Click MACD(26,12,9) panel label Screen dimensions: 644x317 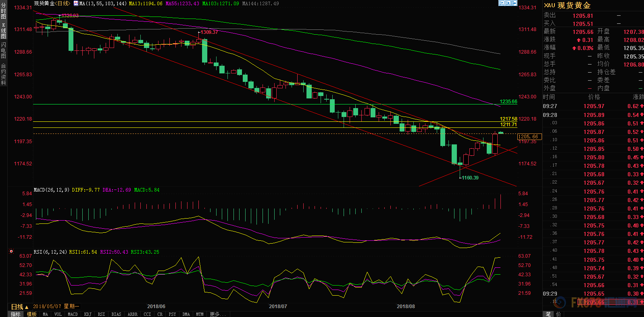[x=52, y=190]
